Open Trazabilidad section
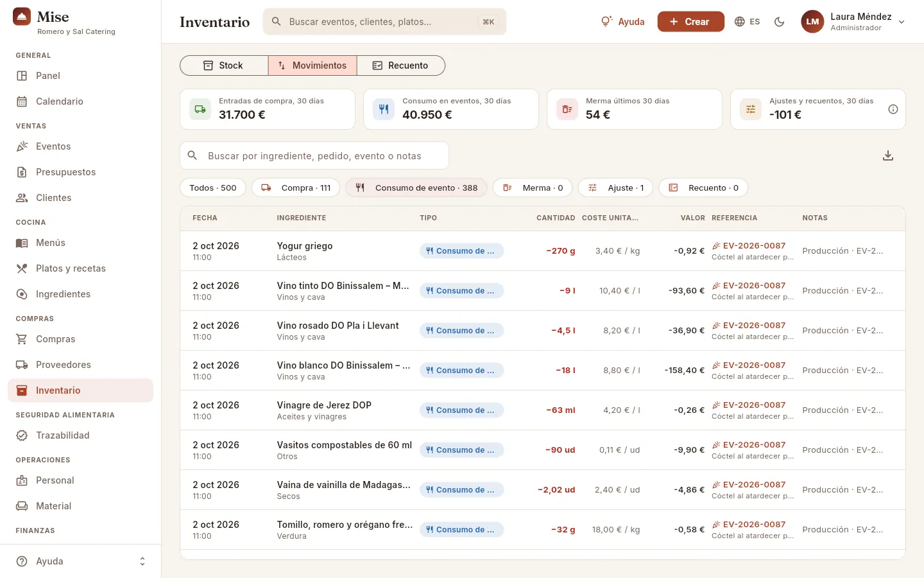The image size is (924, 578). point(80,435)
